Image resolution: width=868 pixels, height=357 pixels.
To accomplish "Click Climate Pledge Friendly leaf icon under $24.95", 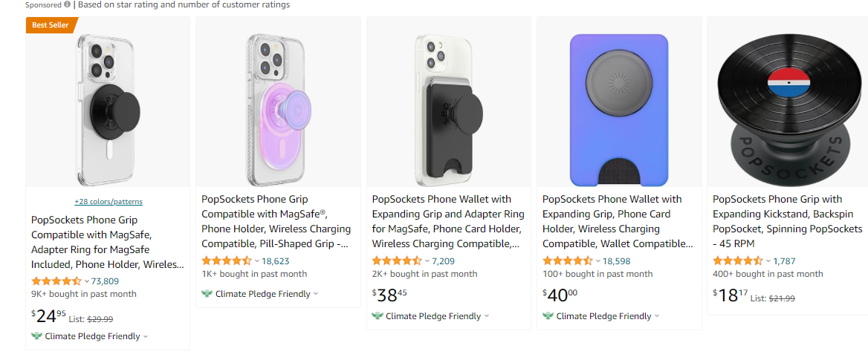I will pyautogui.click(x=36, y=336).
